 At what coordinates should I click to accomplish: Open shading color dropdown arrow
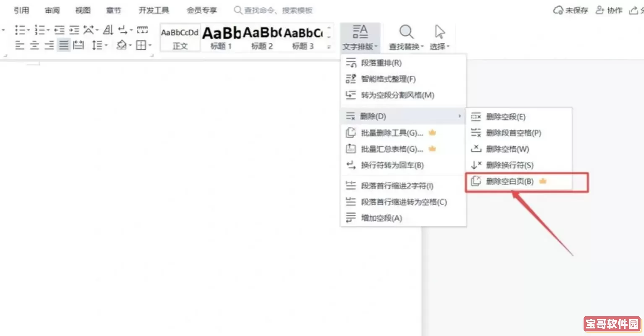pyautogui.click(x=130, y=45)
